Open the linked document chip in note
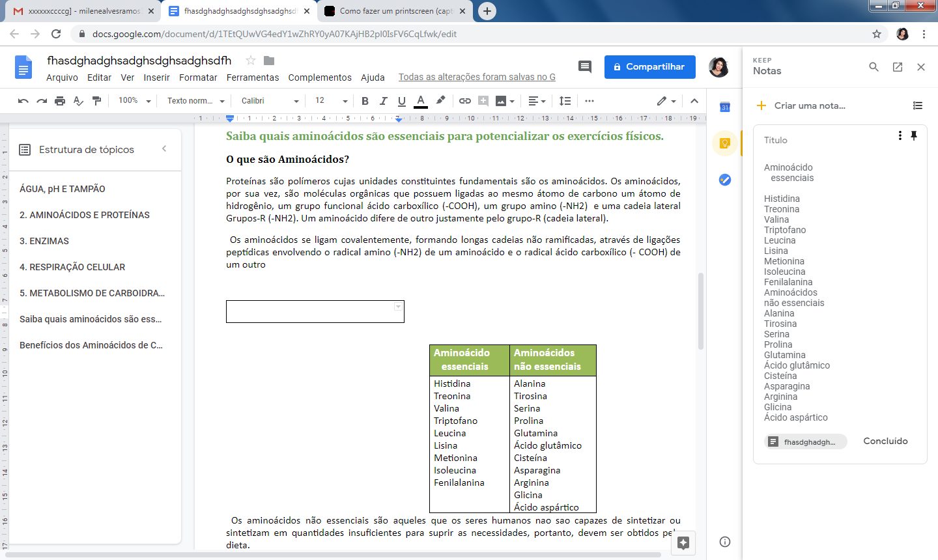Image resolution: width=938 pixels, height=560 pixels. [x=806, y=441]
